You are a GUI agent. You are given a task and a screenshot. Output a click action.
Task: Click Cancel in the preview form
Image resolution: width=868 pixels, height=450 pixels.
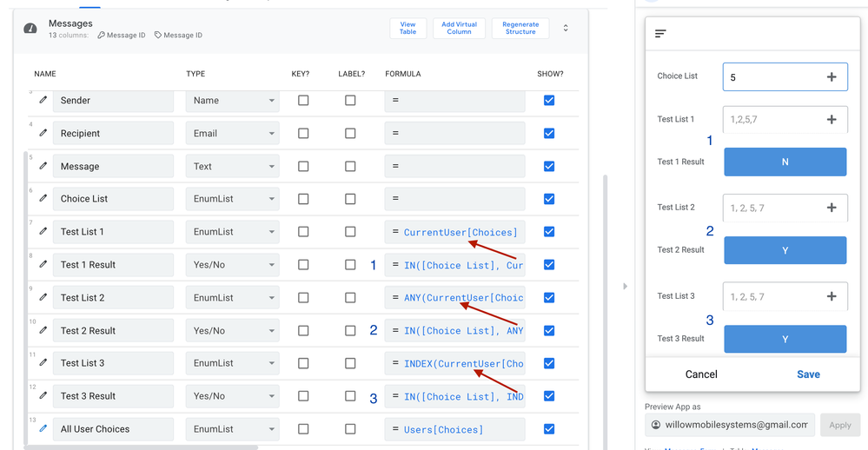point(701,374)
